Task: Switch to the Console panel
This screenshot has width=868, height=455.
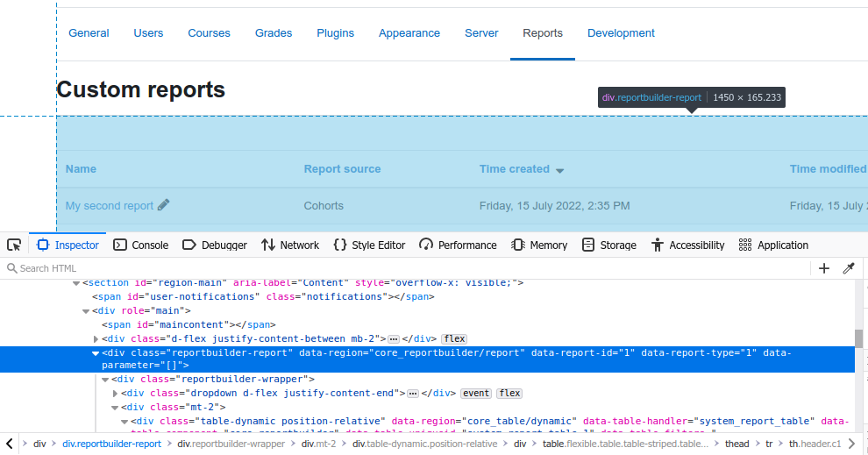Action: (x=140, y=245)
